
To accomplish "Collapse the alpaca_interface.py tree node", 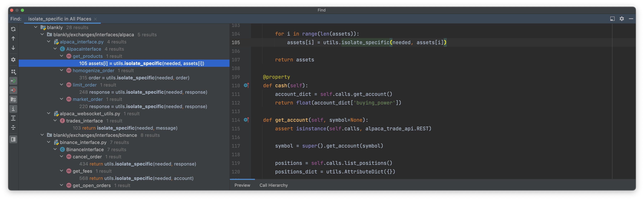I will [x=49, y=42].
